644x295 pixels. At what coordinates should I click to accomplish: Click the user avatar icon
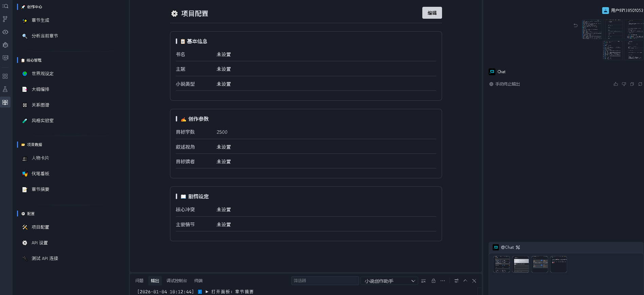(x=606, y=11)
